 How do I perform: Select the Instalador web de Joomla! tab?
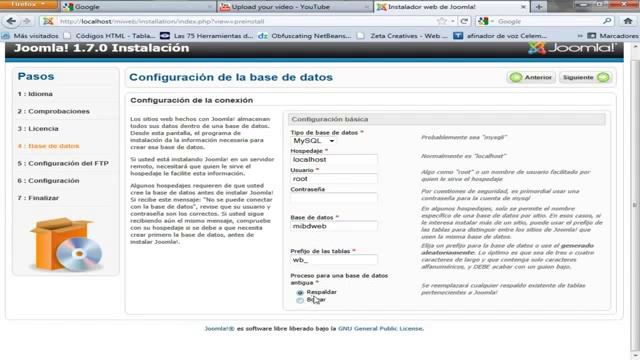click(x=451, y=7)
